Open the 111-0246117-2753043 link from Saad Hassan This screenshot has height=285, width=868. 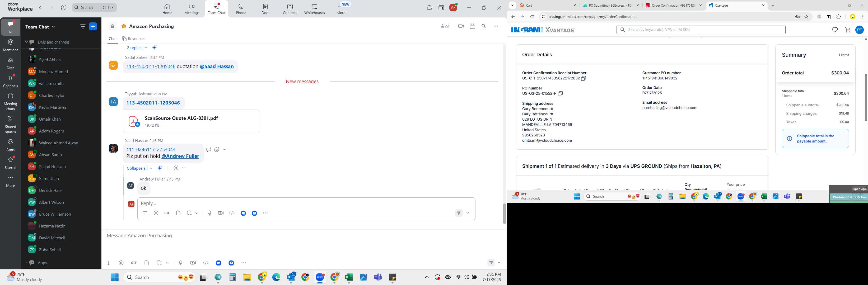pyautogui.click(x=151, y=149)
